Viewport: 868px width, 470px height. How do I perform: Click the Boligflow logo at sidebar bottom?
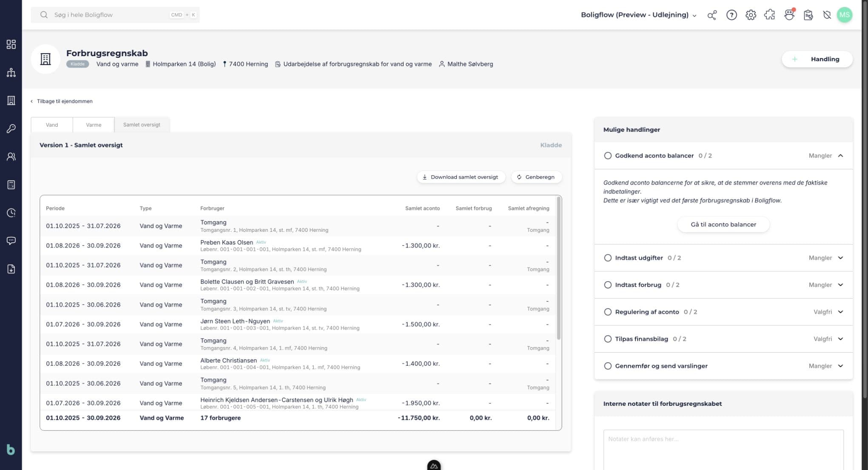[11, 449]
